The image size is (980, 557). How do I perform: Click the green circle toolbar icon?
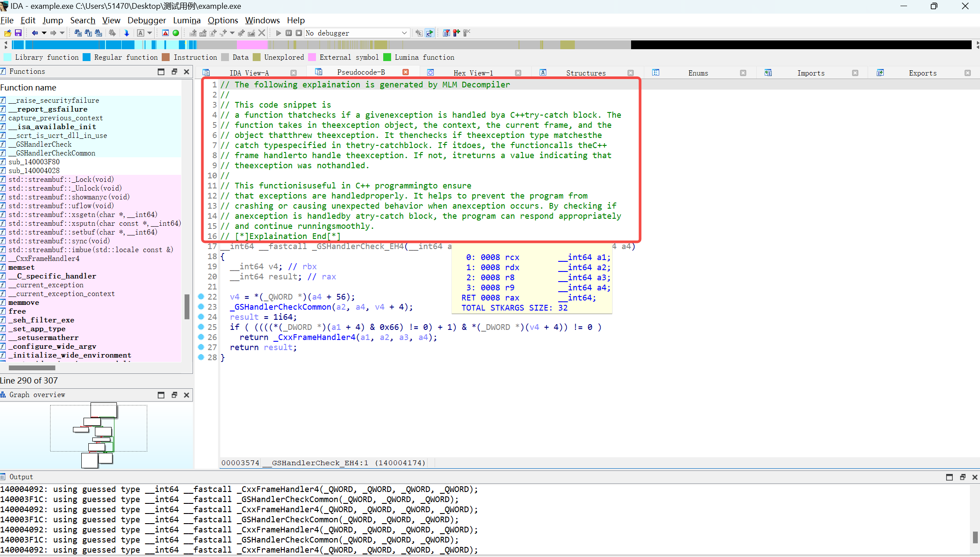pyautogui.click(x=176, y=33)
